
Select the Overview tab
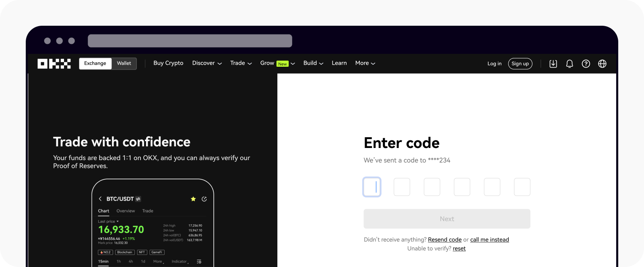tap(126, 211)
